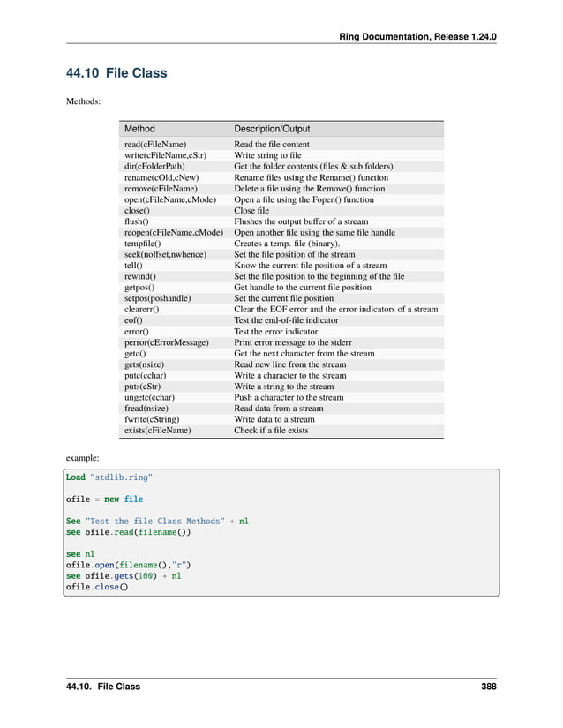Select the 'write(cFileName,cStr)' table cell

click(x=165, y=155)
